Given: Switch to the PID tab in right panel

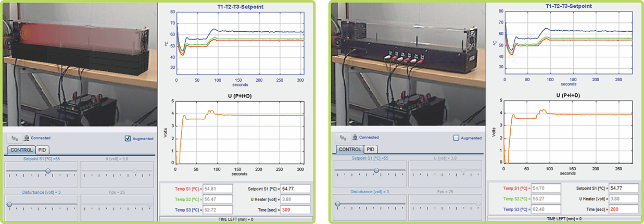Looking at the screenshot, I should tap(371, 150).
